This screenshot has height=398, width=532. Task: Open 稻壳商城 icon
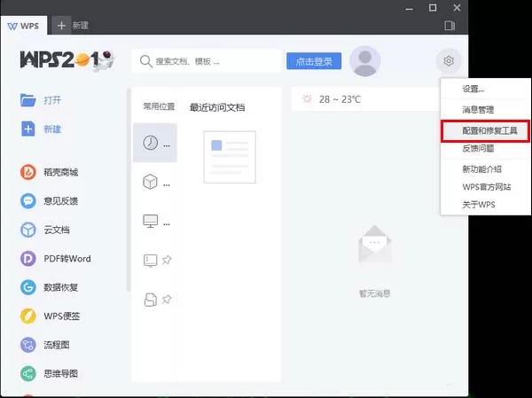coord(27,172)
